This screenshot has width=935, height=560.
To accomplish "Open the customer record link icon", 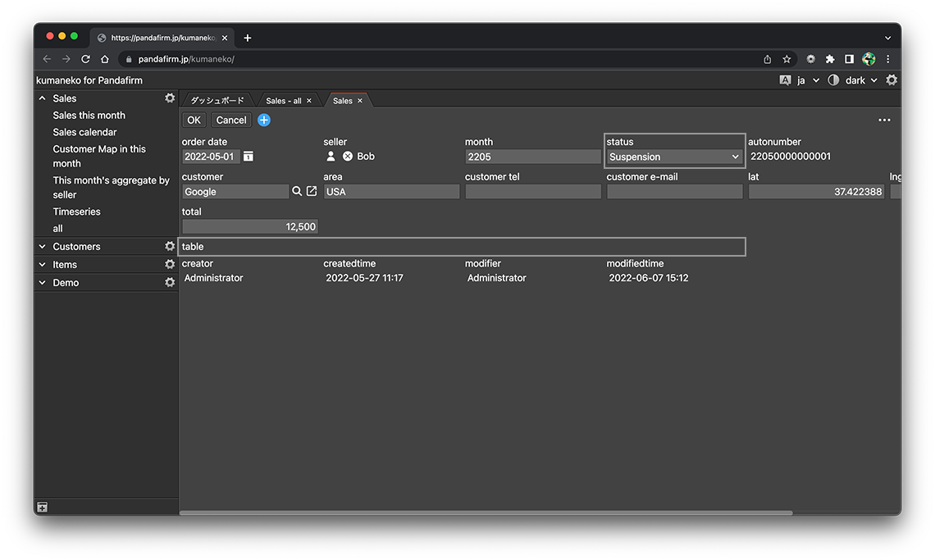I will (312, 191).
